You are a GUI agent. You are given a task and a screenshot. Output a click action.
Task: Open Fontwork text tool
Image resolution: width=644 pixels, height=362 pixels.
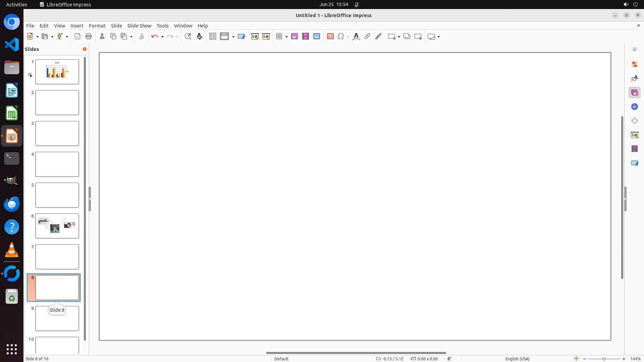(356, 37)
